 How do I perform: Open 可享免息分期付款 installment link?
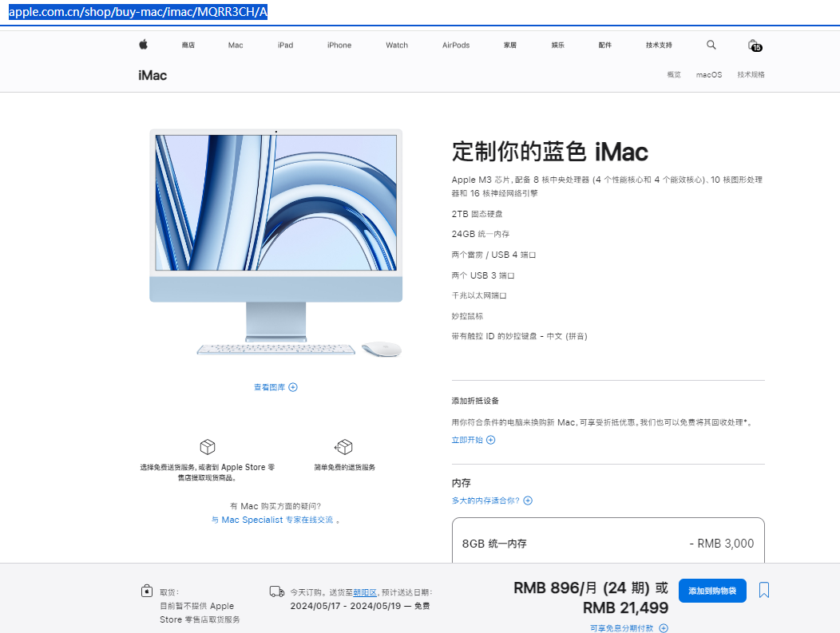point(621,628)
